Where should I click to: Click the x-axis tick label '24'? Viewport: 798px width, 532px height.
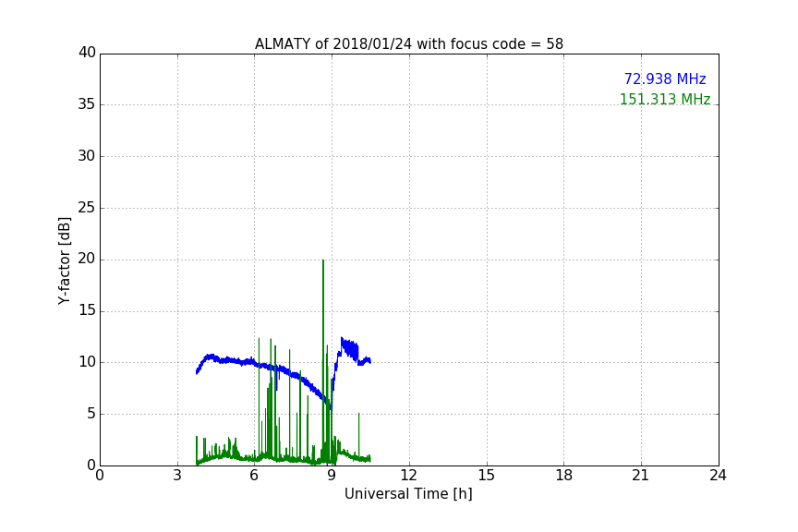718,476
